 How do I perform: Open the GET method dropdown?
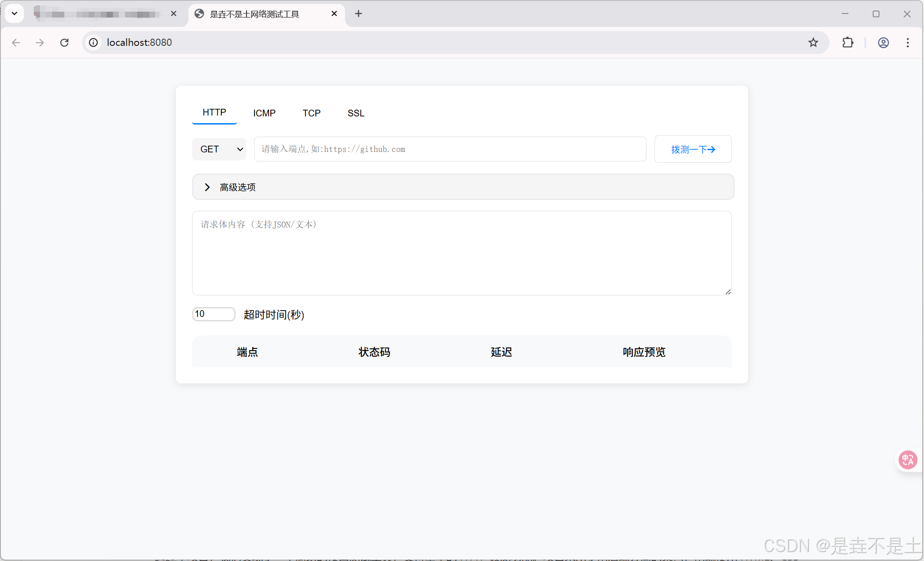pyautogui.click(x=219, y=149)
